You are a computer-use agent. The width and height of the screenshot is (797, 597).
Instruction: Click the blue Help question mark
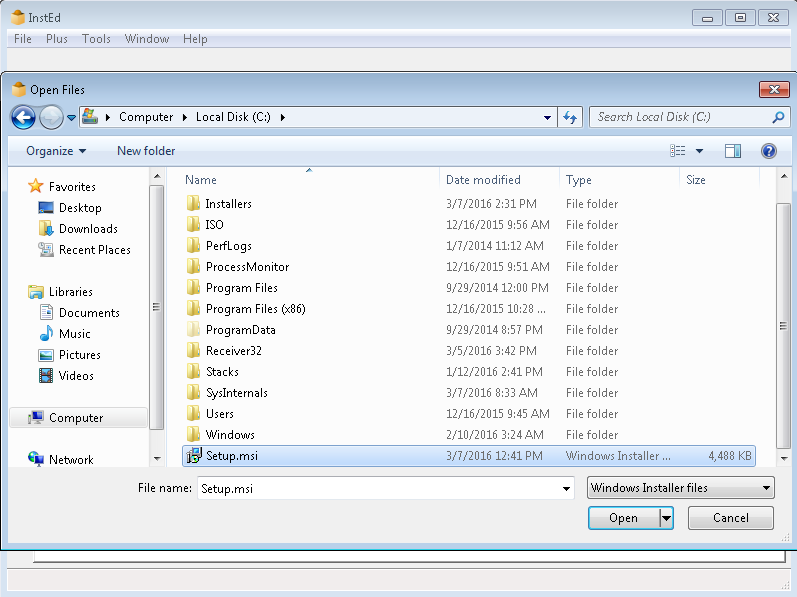click(x=769, y=151)
